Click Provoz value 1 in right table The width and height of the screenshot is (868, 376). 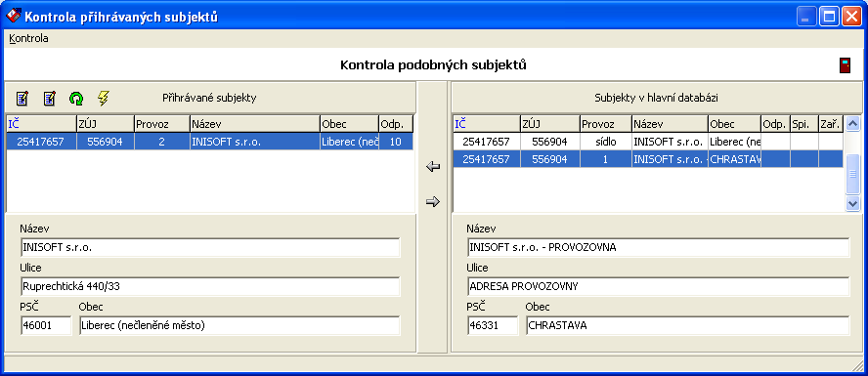point(606,160)
